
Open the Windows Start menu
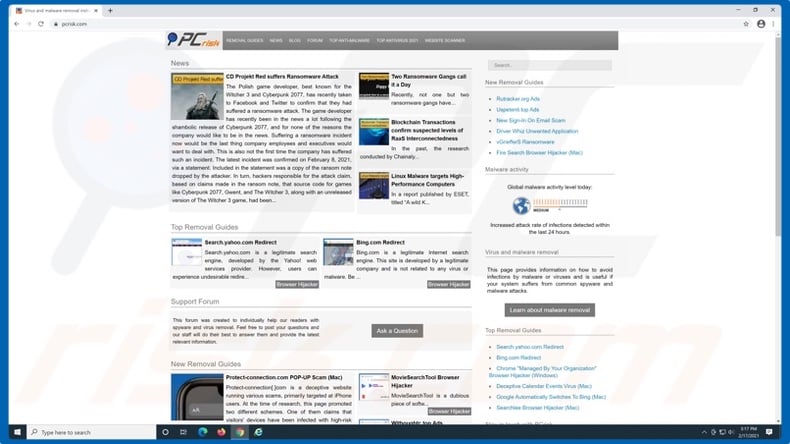tap(17, 432)
